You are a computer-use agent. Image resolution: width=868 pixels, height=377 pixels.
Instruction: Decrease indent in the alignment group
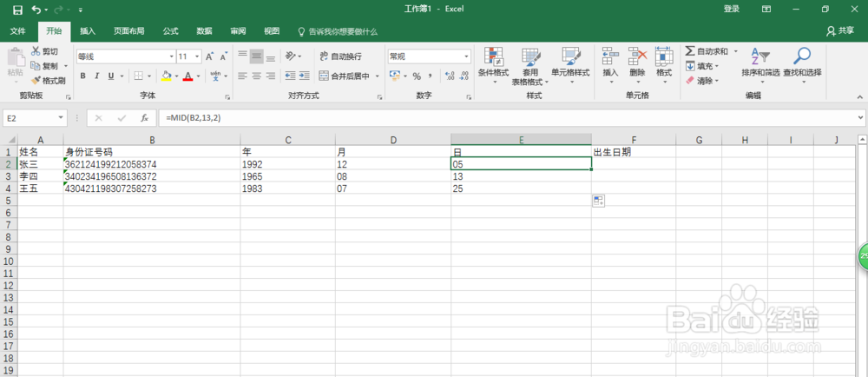click(x=290, y=76)
